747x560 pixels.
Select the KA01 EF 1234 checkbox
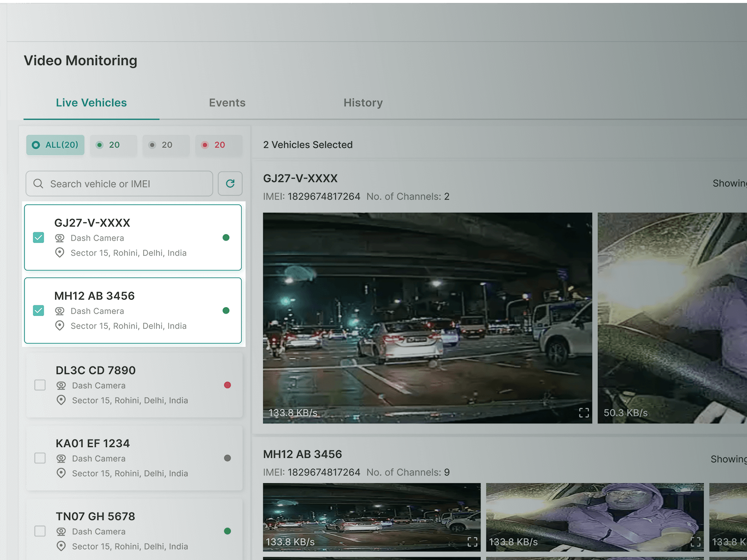[x=40, y=458]
